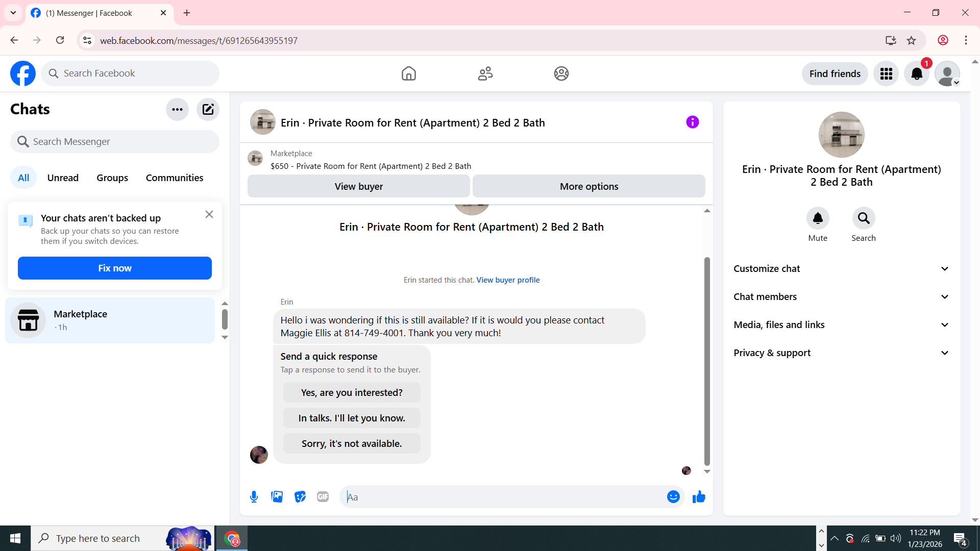Dismiss the chats backup notice
980x551 pixels.
(209, 214)
